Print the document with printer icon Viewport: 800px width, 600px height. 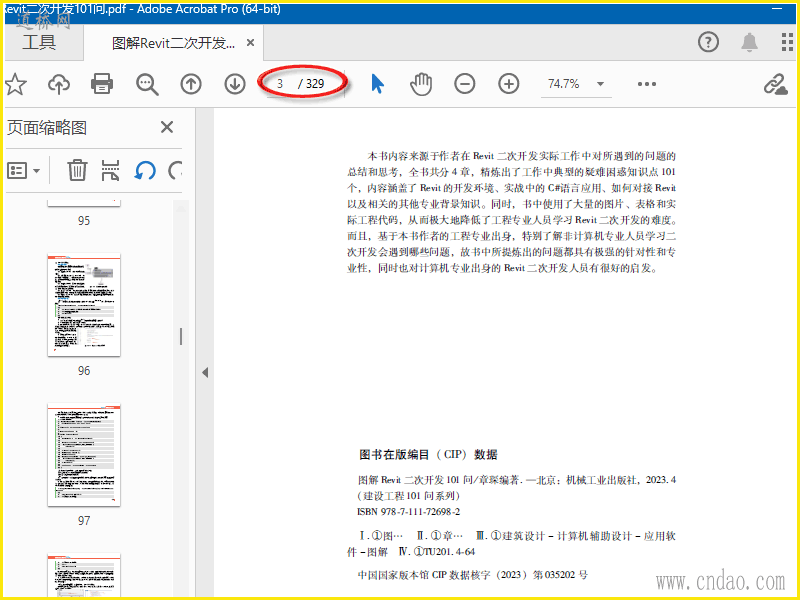point(102,84)
